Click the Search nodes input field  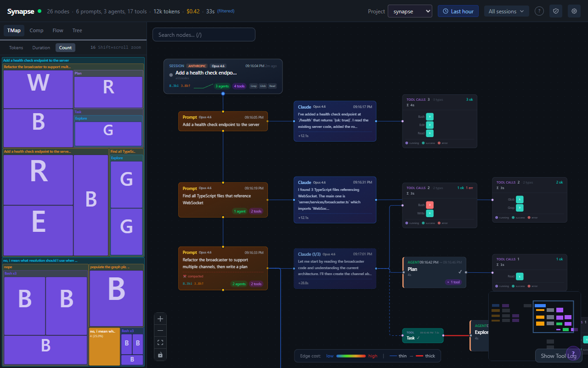click(x=204, y=34)
